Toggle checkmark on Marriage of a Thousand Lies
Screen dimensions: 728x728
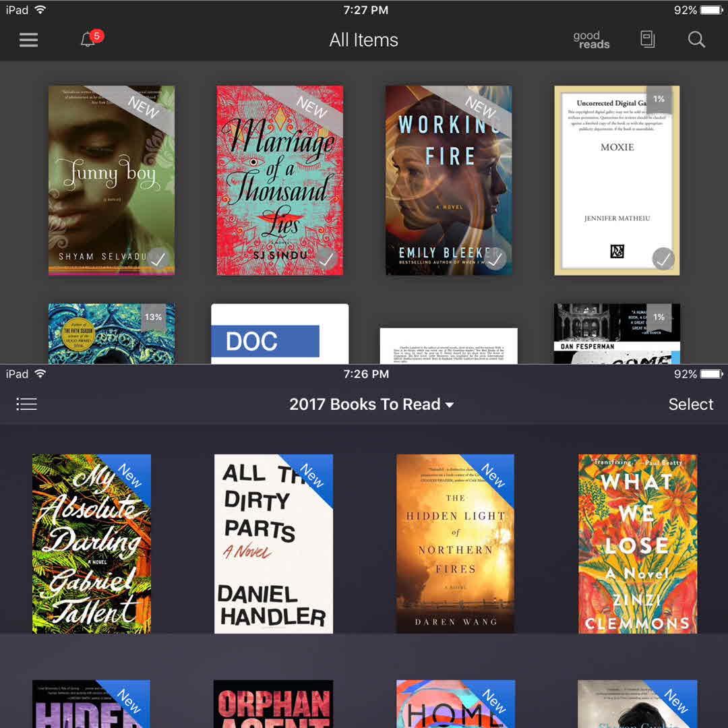tap(326, 259)
